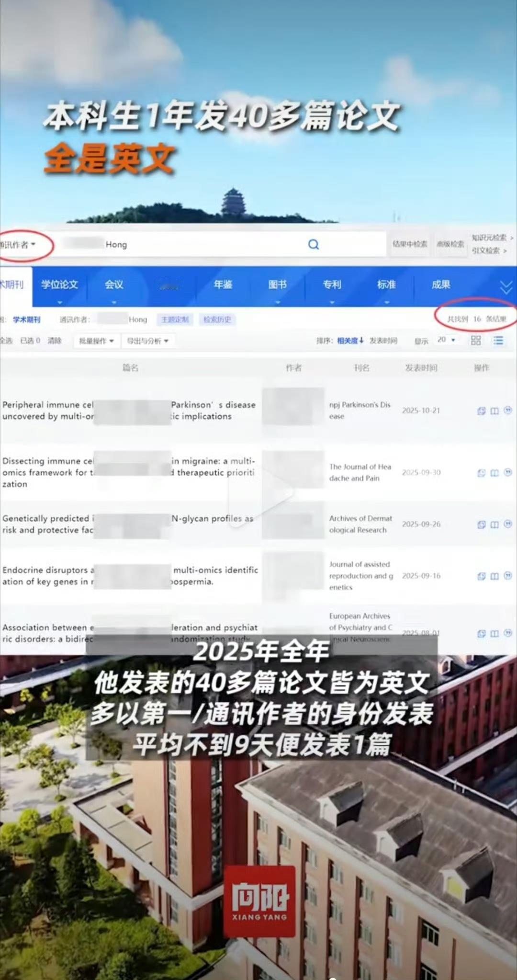Open paper 'Genetically predicted' title
517x980 pixels.
128,524
